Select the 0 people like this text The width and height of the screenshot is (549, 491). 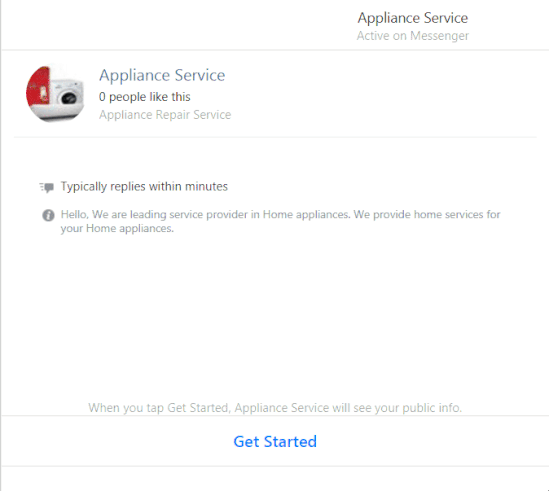145,97
